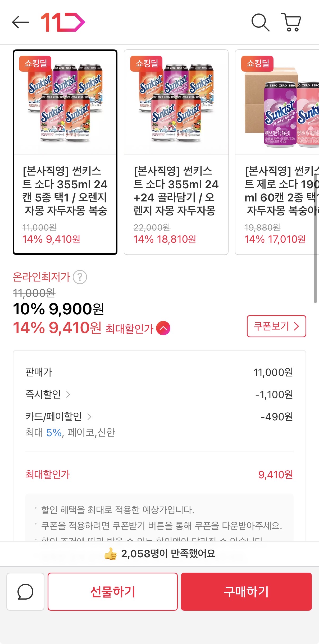Tap the 온라인최저가 question mark help icon
This screenshot has height=644, width=319.
(x=80, y=277)
